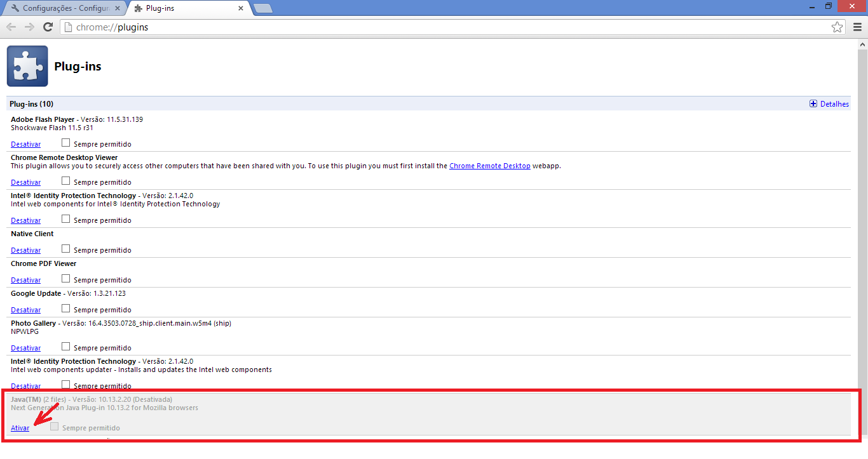Check Sempre permitido for Native Client
Viewport: 868px width, 459px height.
[65, 249]
